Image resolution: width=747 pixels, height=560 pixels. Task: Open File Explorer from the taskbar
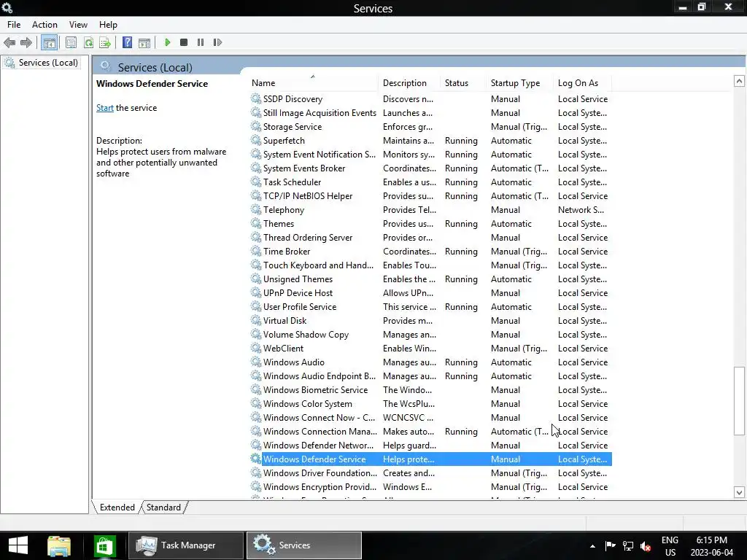coord(59,545)
